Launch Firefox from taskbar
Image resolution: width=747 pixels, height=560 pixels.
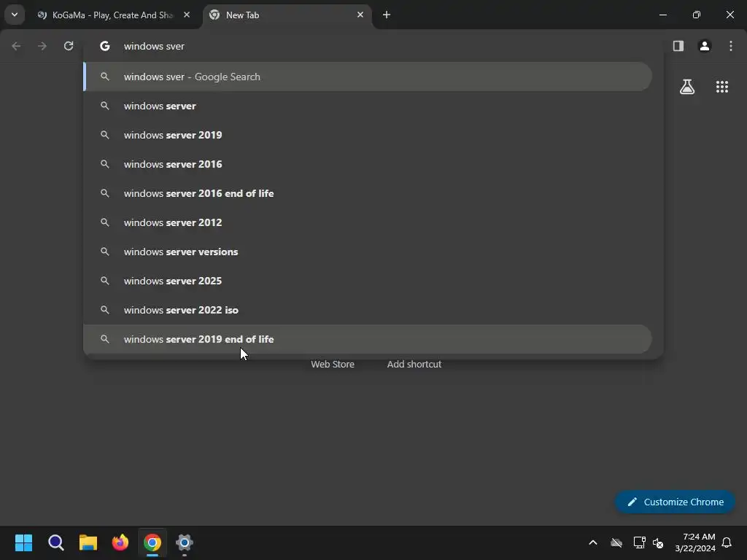(x=120, y=542)
